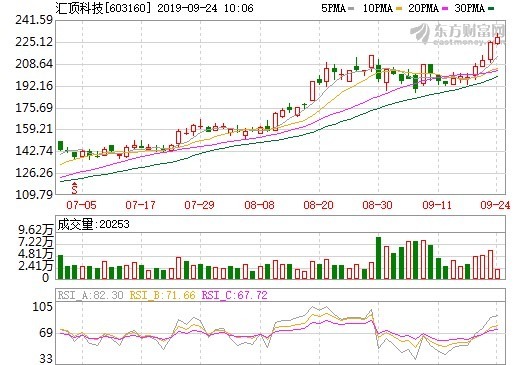The image size is (520, 365).
Task: Click the 08-20 date axis label
Action: coord(318,205)
